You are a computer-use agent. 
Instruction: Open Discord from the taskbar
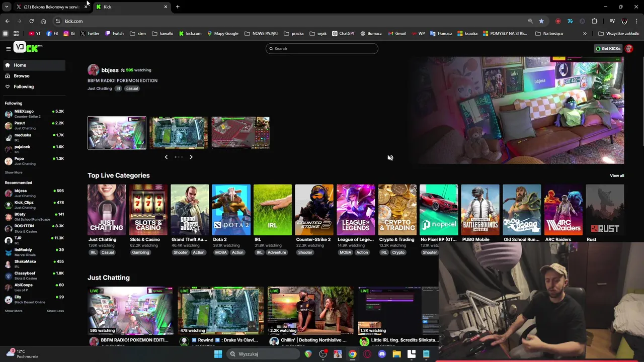[382, 354]
